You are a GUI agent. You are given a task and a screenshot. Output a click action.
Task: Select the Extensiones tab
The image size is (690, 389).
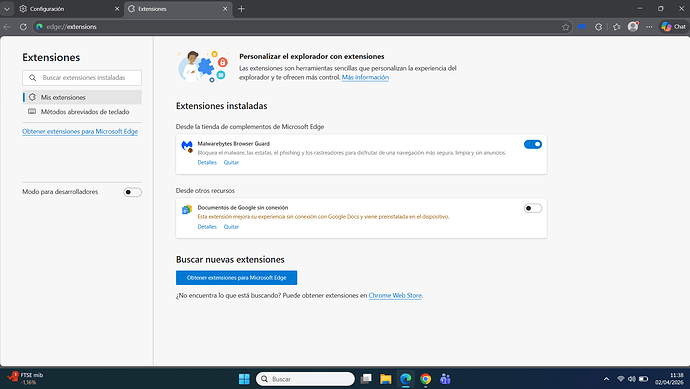click(178, 9)
